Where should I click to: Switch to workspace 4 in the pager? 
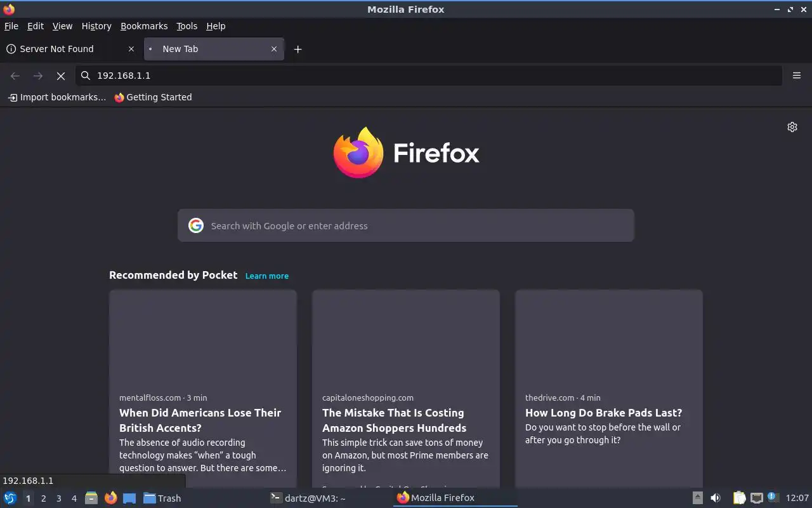74,498
